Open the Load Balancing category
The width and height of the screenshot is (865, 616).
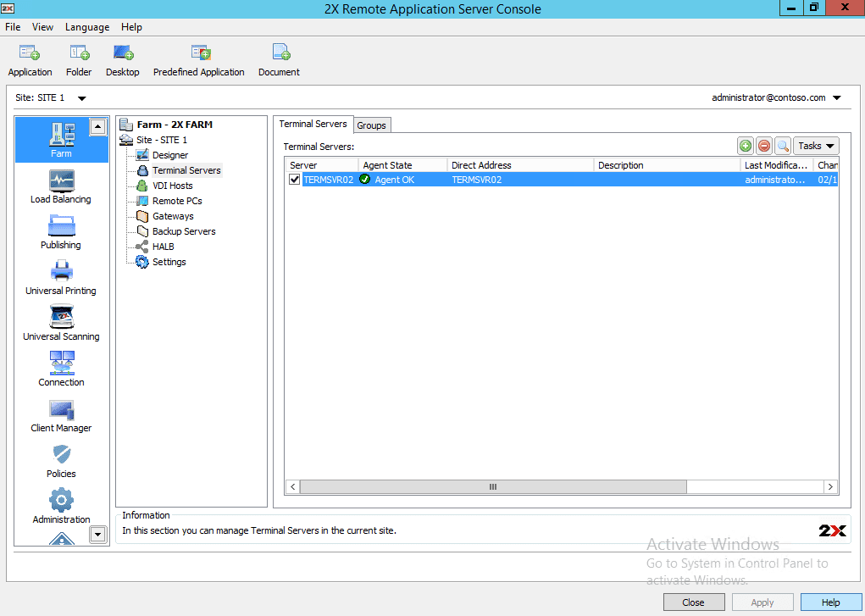click(61, 186)
